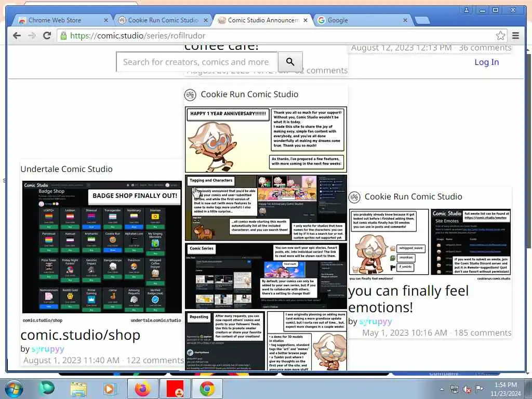
Task: Click the 122 comments text
Action: [x=155, y=361]
